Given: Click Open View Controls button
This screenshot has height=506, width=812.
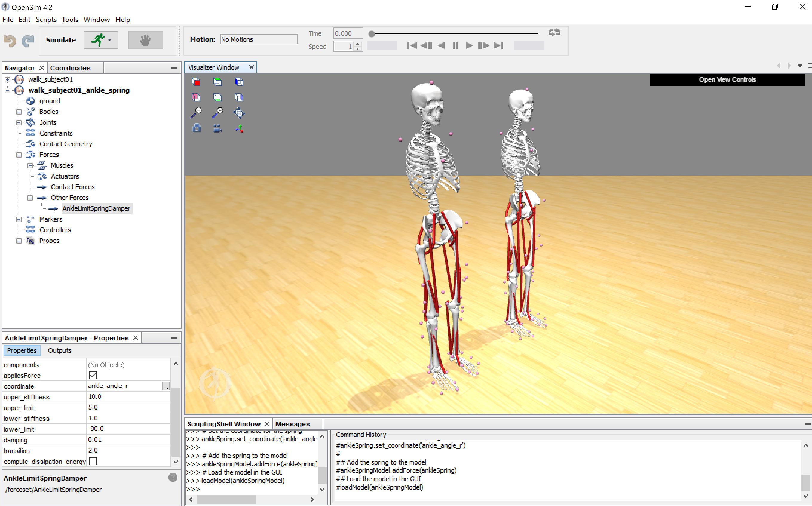Looking at the screenshot, I should pyautogui.click(x=727, y=80).
